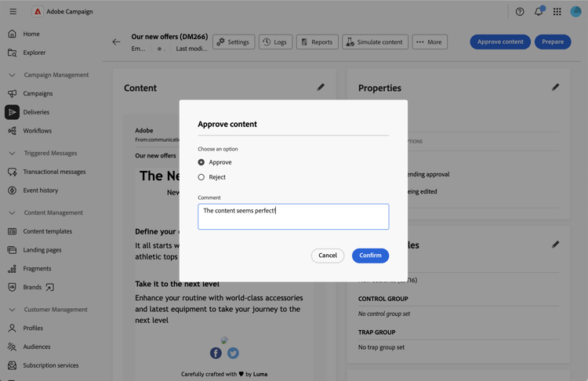Open the Reports button
The image size is (588, 381).
[318, 42]
